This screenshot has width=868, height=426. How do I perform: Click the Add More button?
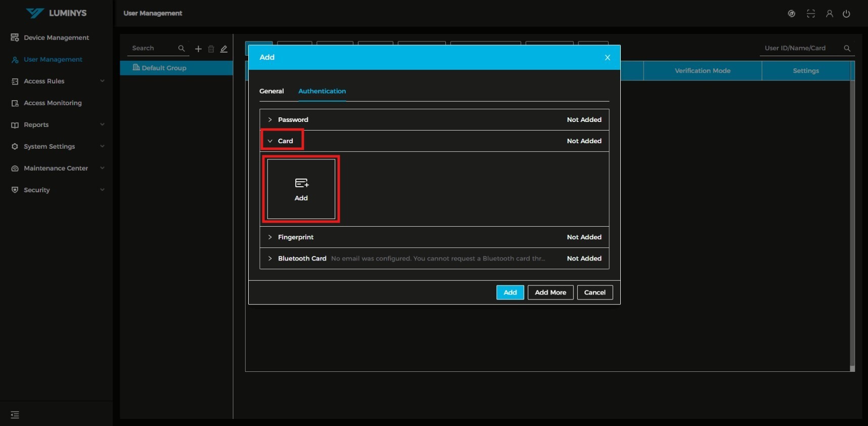click(x=550, y=292)
